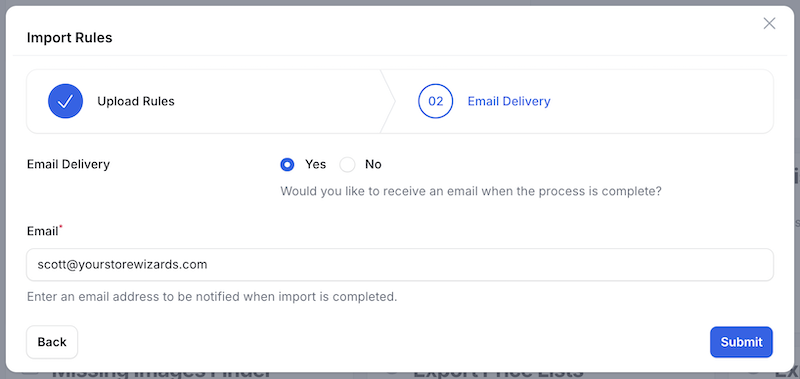Click the notified-when-import-completed hint text
800x379 pixels.
coord(212,296)
